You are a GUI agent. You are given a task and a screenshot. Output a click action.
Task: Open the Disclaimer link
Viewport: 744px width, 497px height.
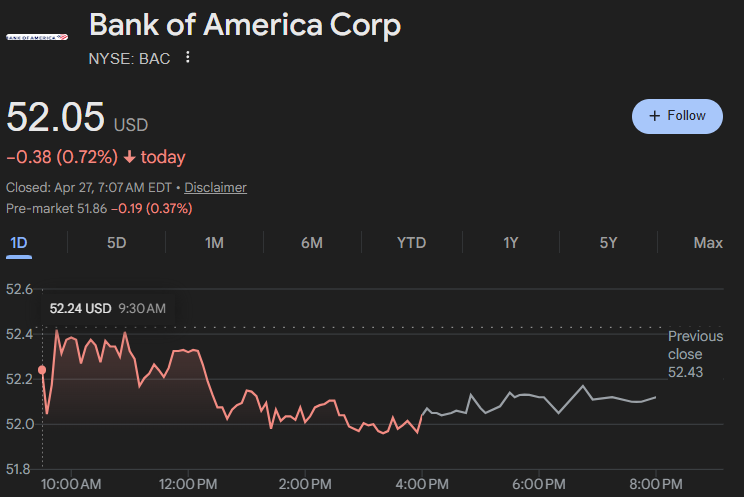coord(215,187)
